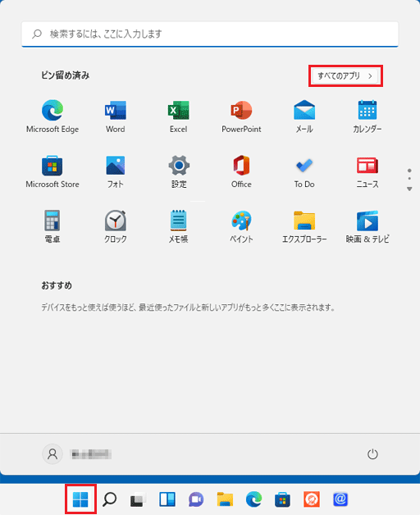The width and height of the screenshot is (420, 515).
Task: Open the blue @ app on taskbar
Action: (340, 499)
